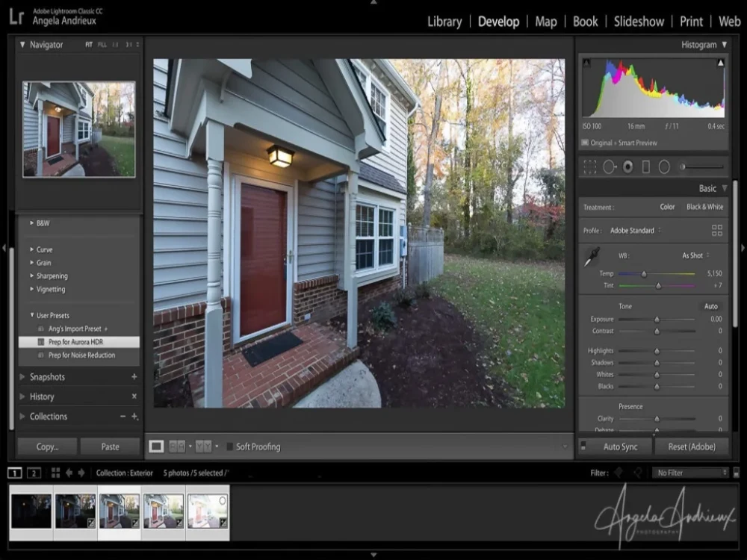The image size is (747, 560).
Task: Expand the Curve preset folder
Action: pyautogui.click(x=32, y=249)
